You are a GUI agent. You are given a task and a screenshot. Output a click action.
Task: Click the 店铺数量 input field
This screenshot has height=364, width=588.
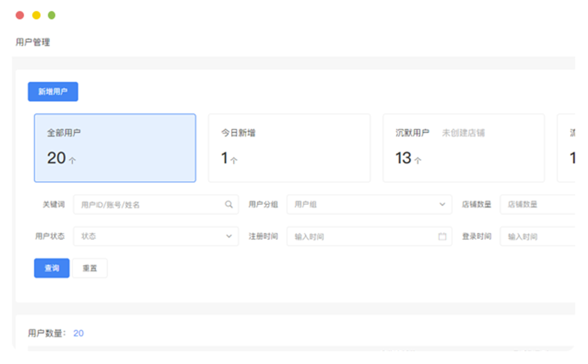(537, 205)
